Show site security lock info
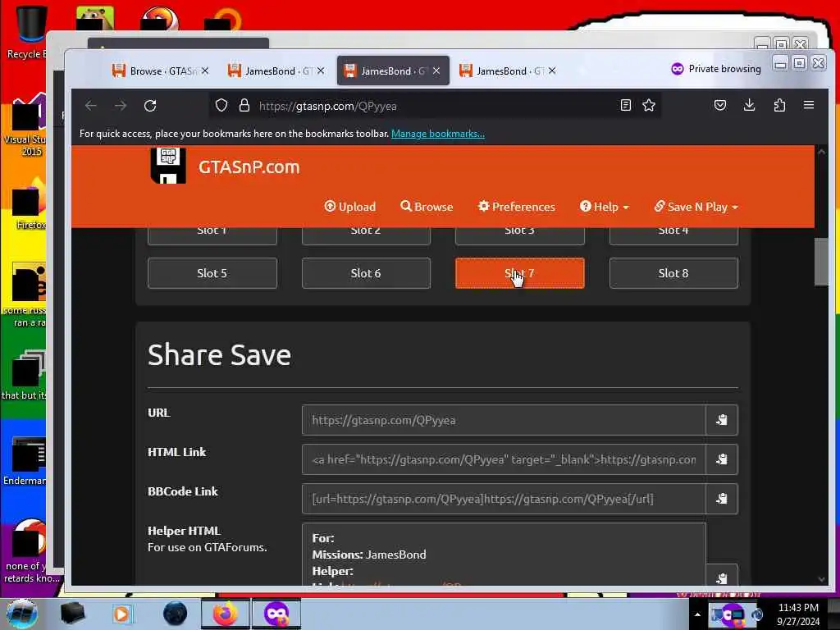Image resolution: width=840 pixels, height=630 pixels. click(x=244, y=106)
